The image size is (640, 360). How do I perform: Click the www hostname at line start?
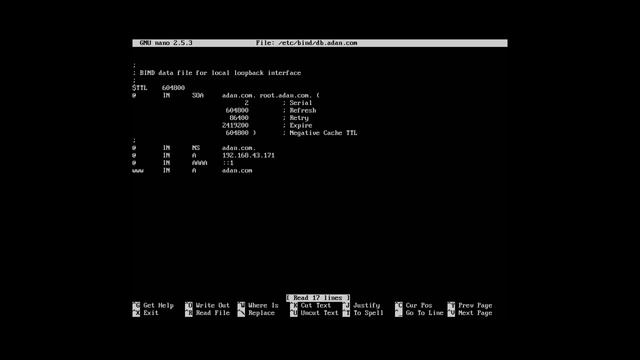click(138, 170)
